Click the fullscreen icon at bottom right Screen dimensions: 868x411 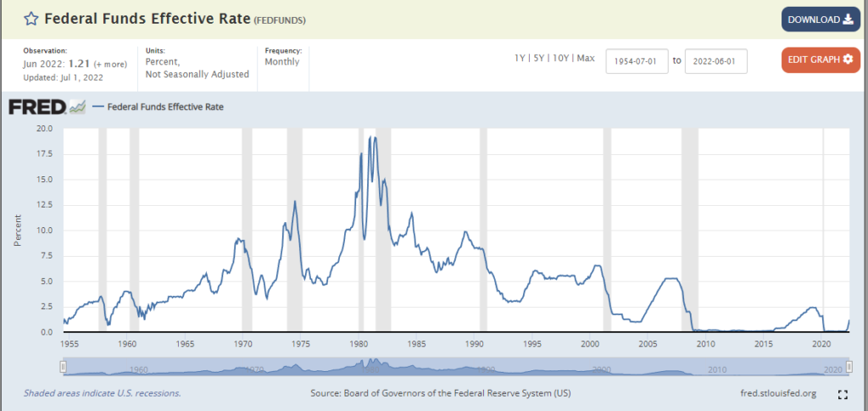click(843, 394)
